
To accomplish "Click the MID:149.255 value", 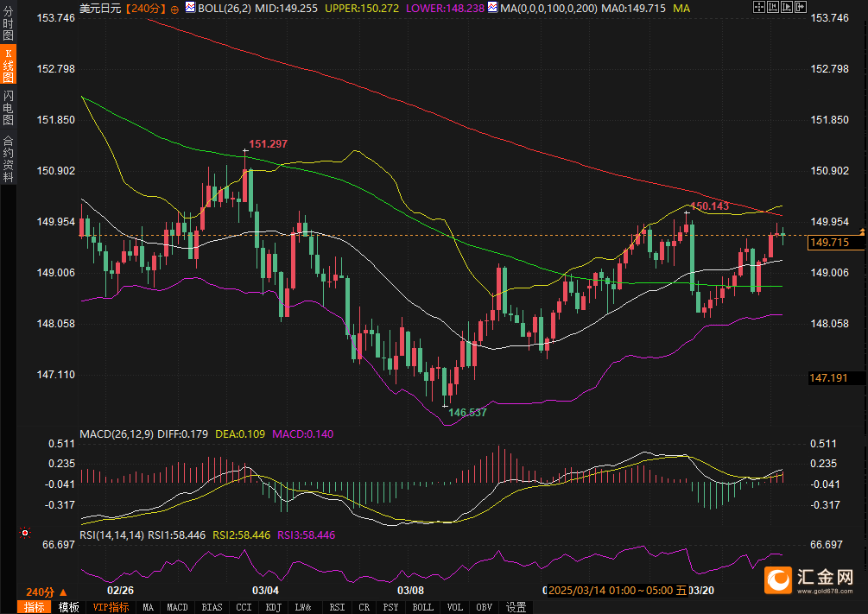I will pos(286,9).
